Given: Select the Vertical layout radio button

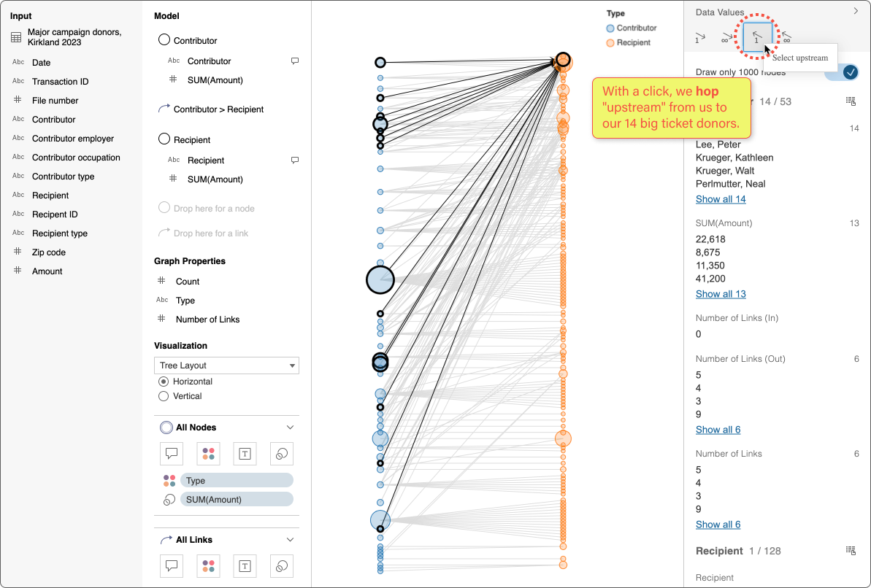Looking at the screenshot, I should (x=164, y=396).
